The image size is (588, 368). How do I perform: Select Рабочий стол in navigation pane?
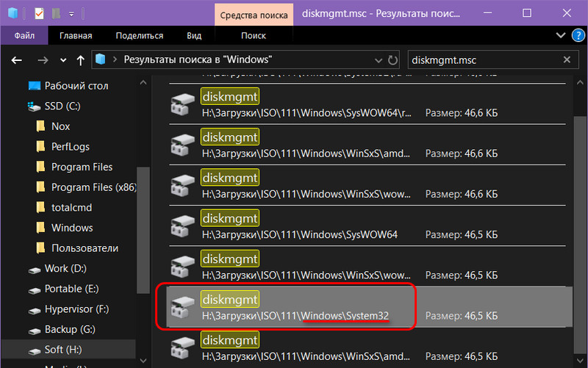(76, 86)
